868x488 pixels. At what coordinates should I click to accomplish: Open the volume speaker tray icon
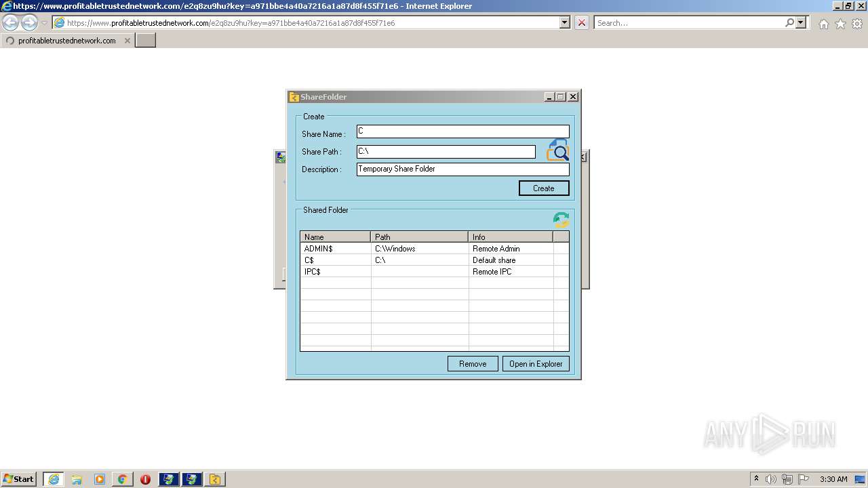click(x=771, y=479)
